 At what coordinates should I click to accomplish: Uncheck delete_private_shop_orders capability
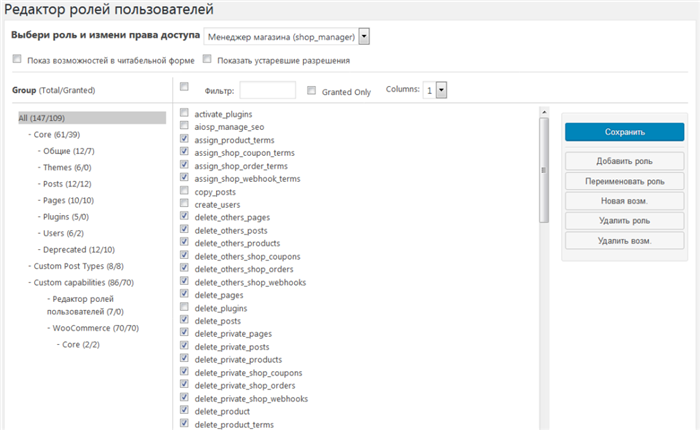pos(184,384)
